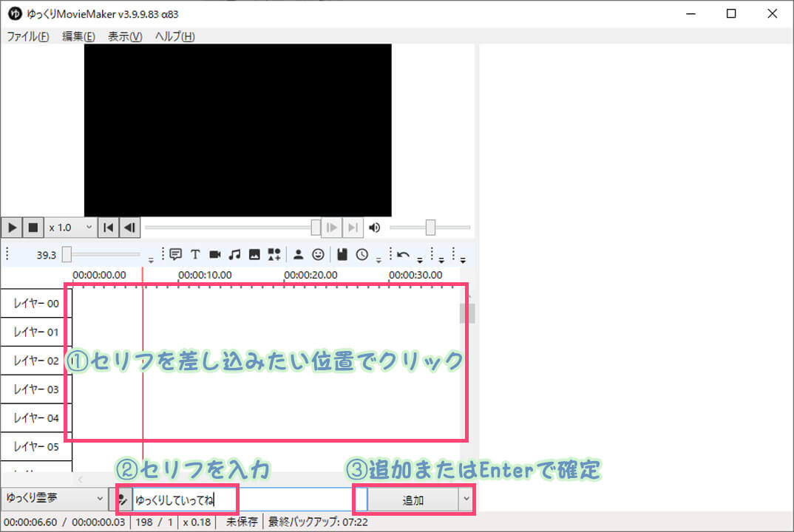Add a video item with the camera icon

pos(214,254)
